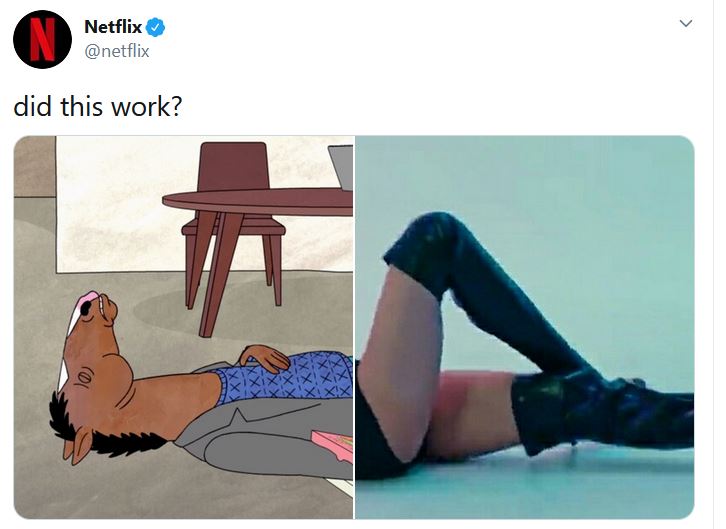This screenshot has width=726, height=529.
Task: Click the blue verified badge checkmark
Action: pyautogui.click(x=155, y=27)
